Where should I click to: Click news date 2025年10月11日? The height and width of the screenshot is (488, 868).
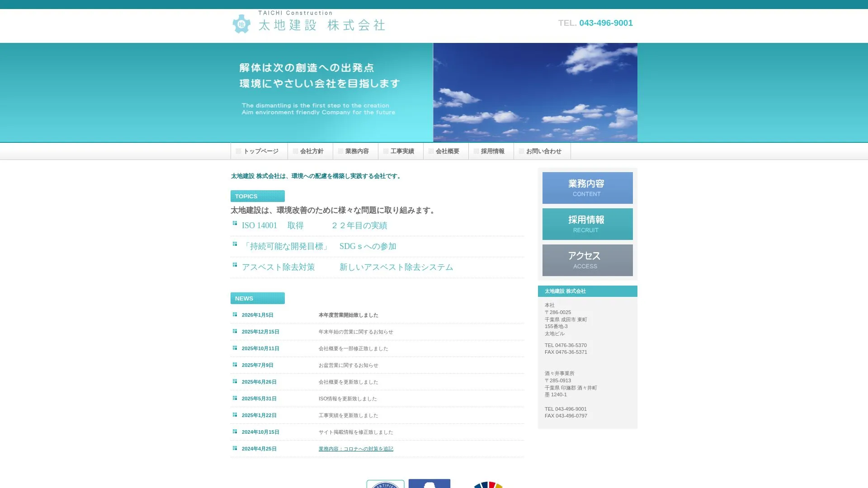tap(260, 348)
